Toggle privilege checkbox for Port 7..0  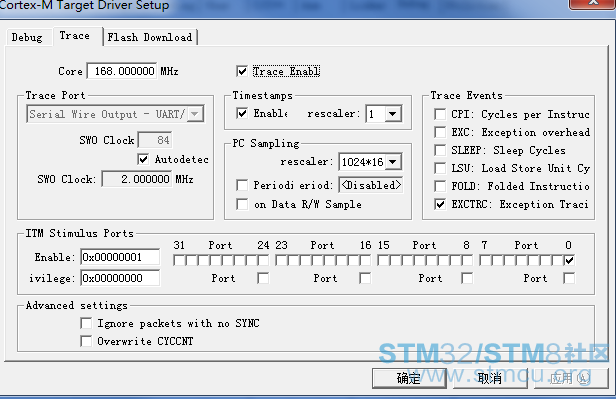pyautogui.click(x=569, y=278)
